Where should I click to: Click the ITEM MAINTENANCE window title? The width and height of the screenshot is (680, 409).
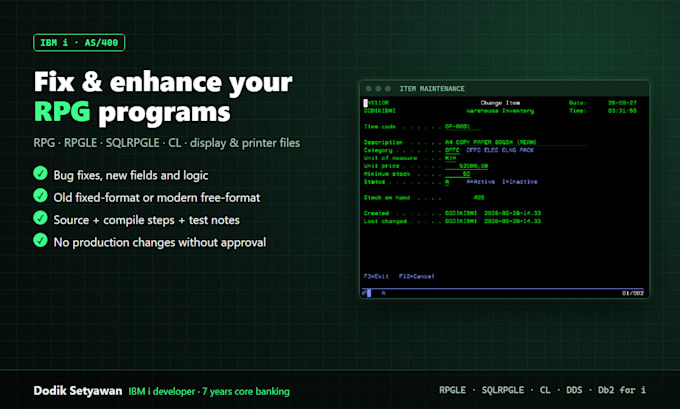[x=432, y=88]
